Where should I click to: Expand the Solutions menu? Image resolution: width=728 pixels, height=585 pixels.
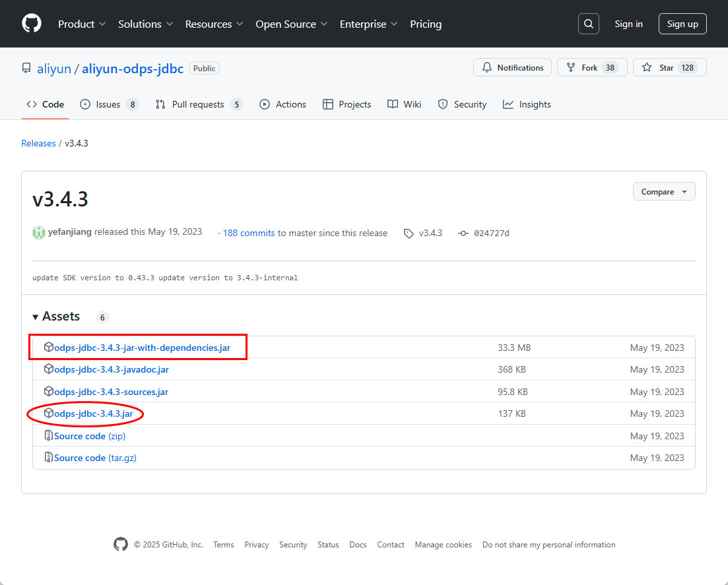(145, 24)
